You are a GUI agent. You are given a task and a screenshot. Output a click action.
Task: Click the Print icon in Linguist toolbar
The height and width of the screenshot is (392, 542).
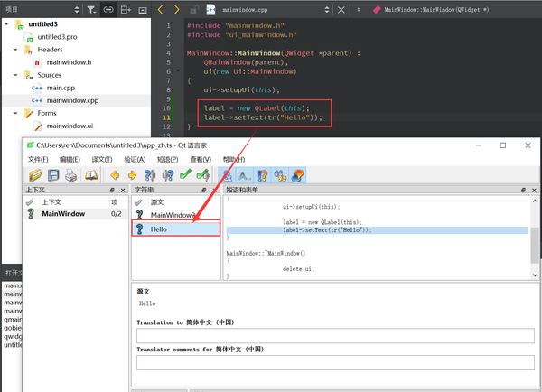click(72, 175)
